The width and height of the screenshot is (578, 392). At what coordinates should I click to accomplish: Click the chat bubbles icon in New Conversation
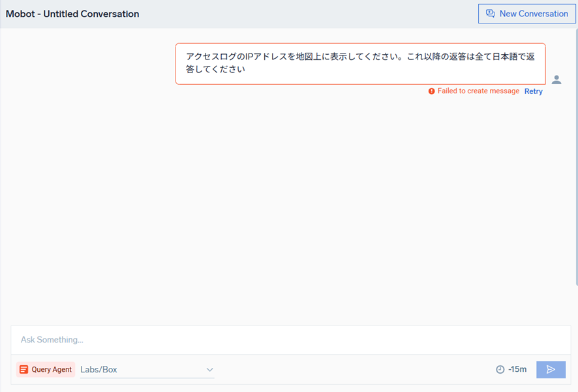(x=491, y=14)
